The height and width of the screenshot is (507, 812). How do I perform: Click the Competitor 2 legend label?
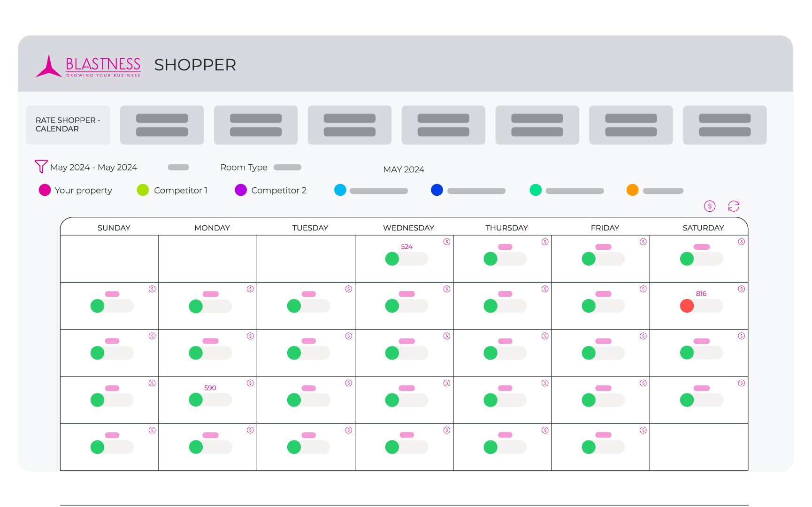coord(279,190)
